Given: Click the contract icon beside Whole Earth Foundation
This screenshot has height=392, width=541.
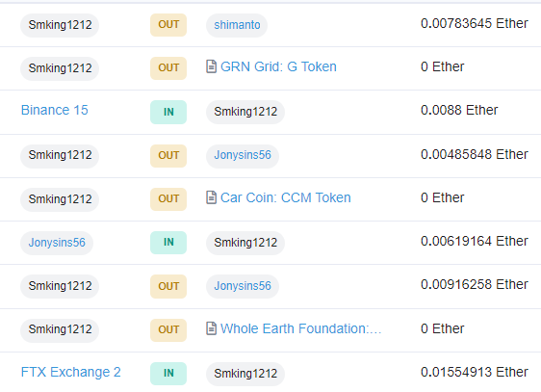Looking at the screenshot, I should [x=211, y=328].
